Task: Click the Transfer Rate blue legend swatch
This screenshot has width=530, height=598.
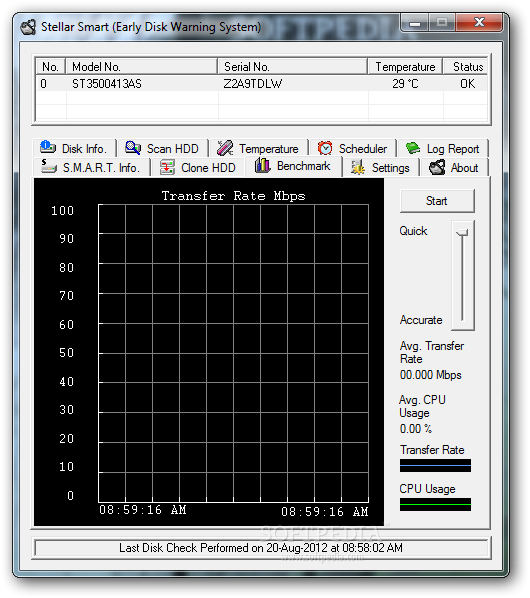Action: point(435,465)
